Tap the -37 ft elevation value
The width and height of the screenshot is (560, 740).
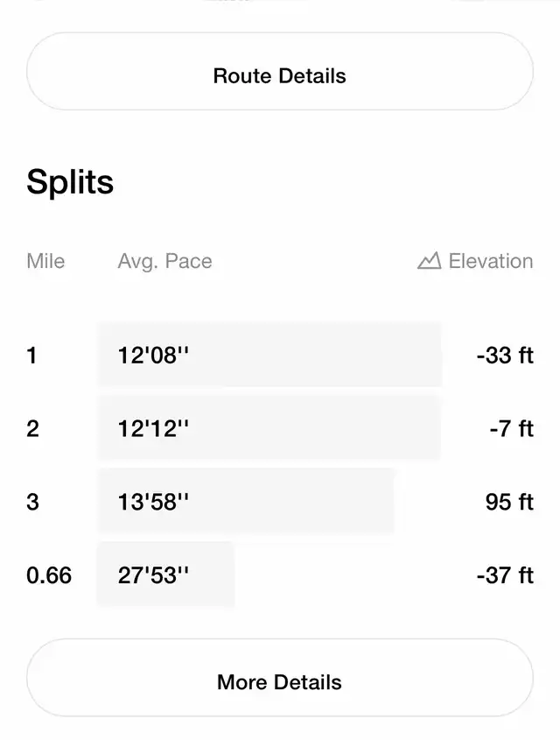click(x=505, y=575)
